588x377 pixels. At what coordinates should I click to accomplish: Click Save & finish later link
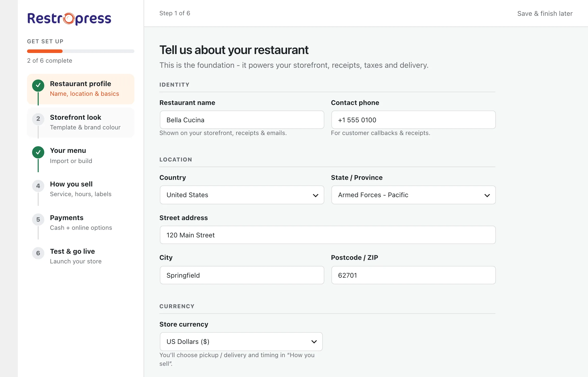pyautogui.click(x=545, y=14)
